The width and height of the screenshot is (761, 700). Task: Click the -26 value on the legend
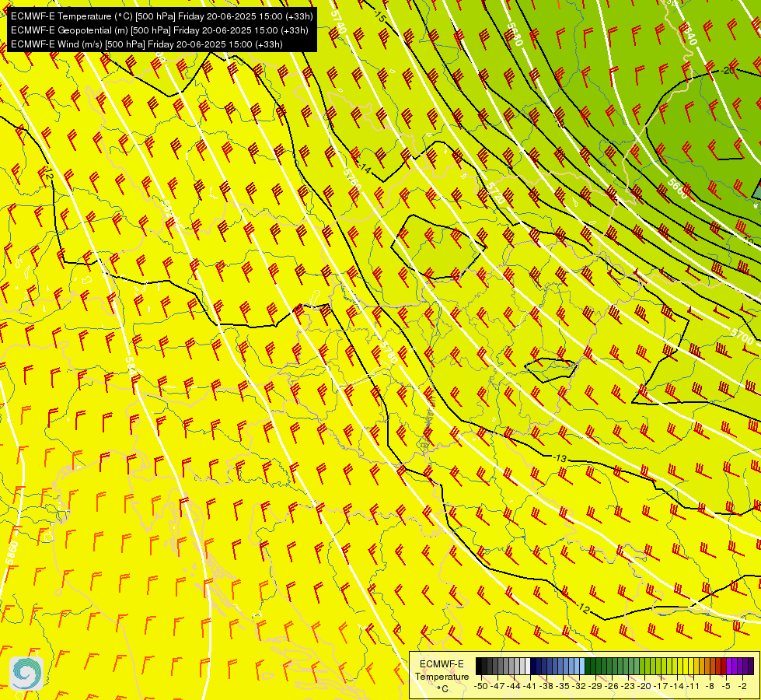point(613,686)
